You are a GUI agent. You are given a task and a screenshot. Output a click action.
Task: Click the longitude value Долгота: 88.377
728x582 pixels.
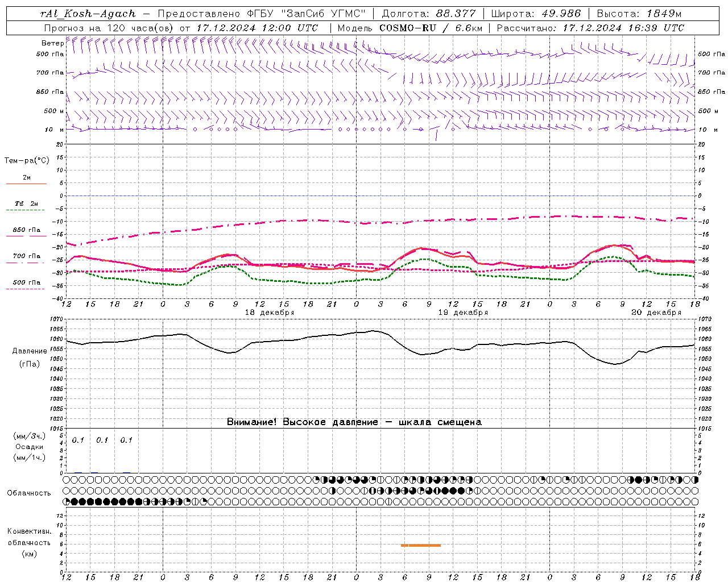tap(428, 14)
